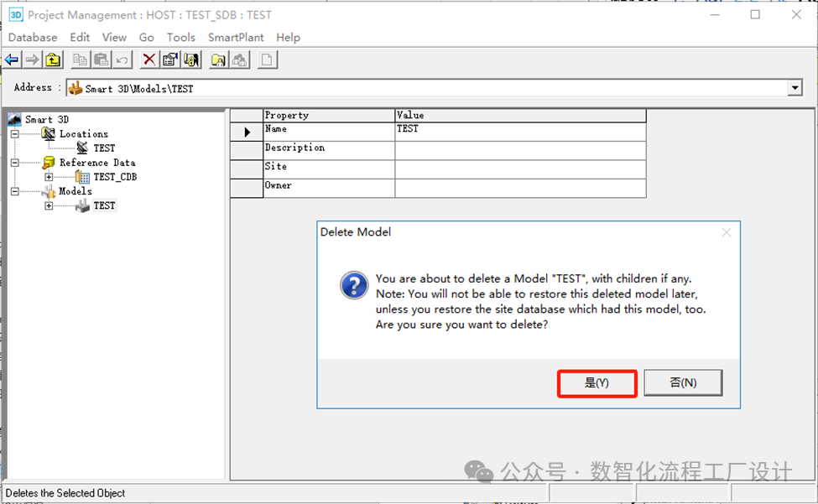Click the Description property label
The image size is (818, 504).
[294, 148]
